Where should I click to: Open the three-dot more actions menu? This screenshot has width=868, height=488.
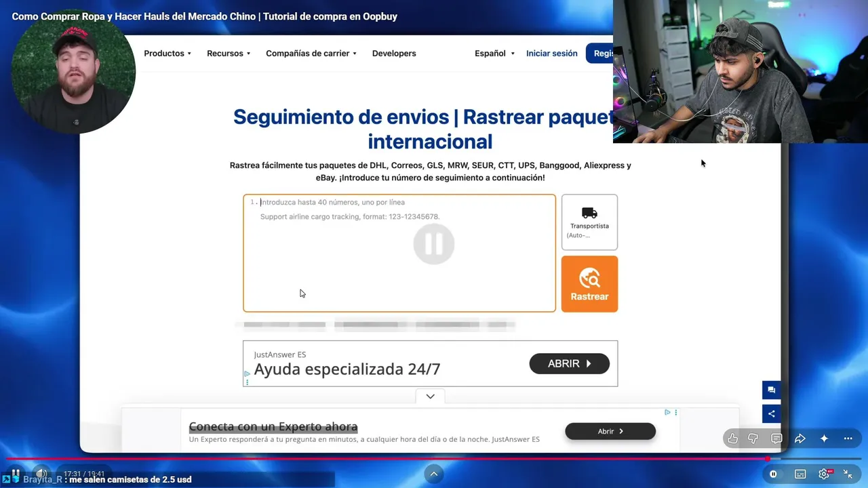[848, 439]
